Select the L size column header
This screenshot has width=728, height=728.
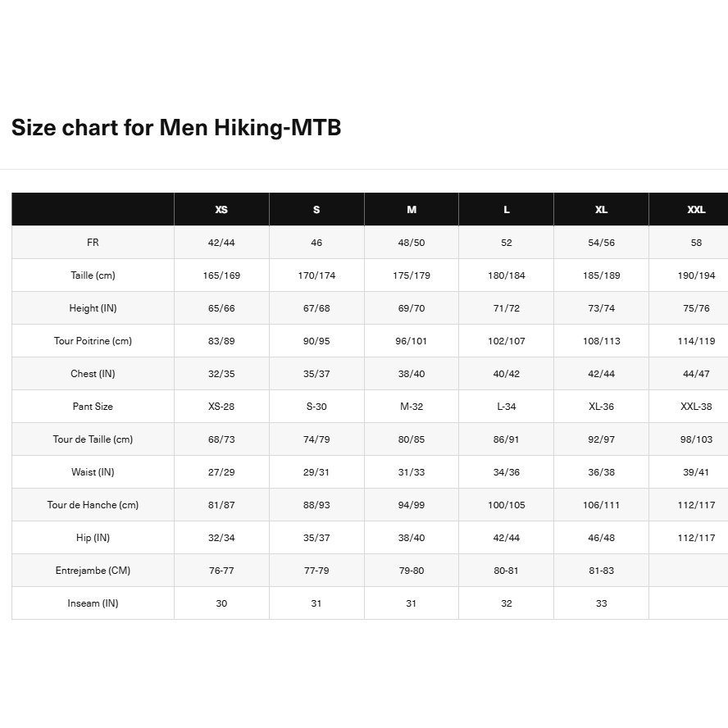point(507,210)
